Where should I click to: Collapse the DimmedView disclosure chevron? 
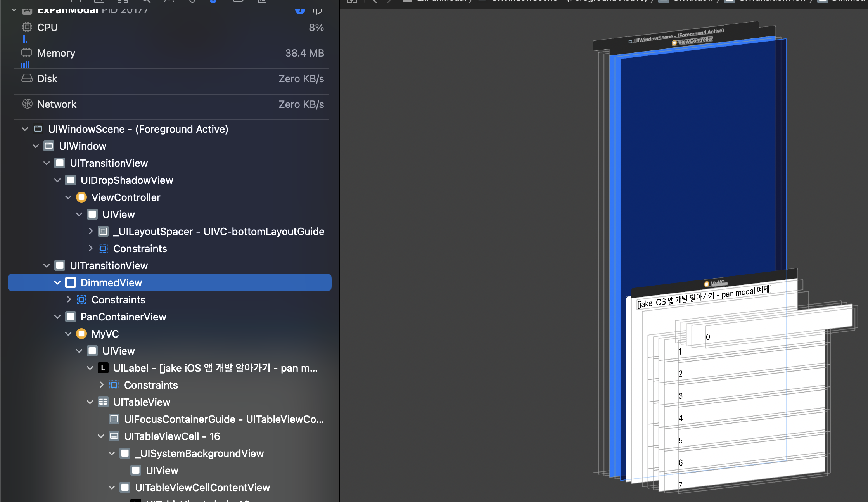pos(57,282)
